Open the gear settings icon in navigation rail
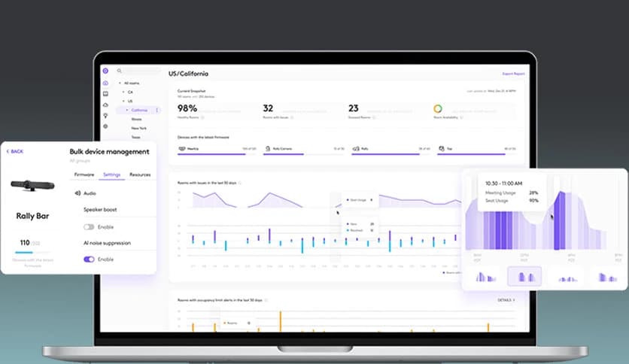Image resolution: width=629 pixels, height=364 pixels. 105,126
